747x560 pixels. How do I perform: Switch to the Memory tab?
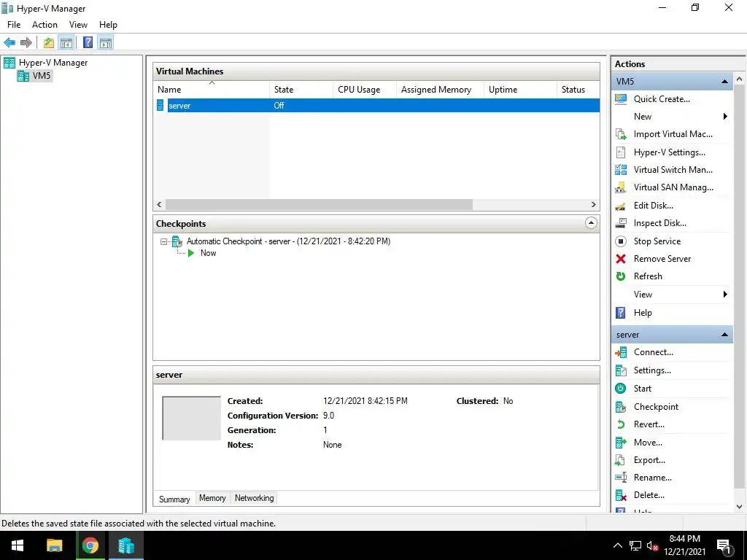click(x=212, y=498)
